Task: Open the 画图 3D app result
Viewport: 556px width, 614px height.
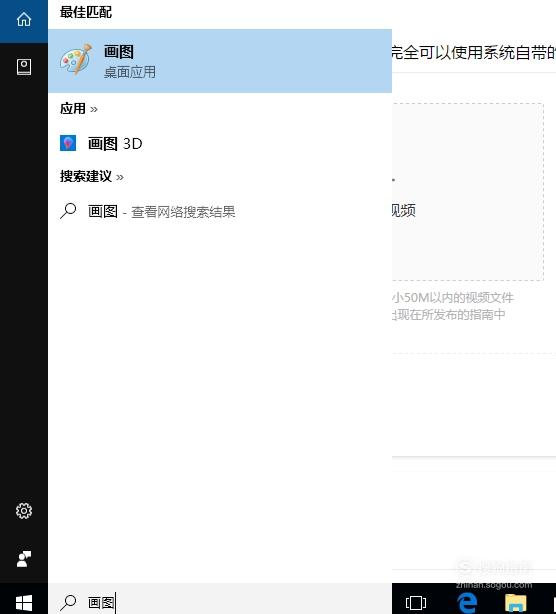Action: [220, 144]
